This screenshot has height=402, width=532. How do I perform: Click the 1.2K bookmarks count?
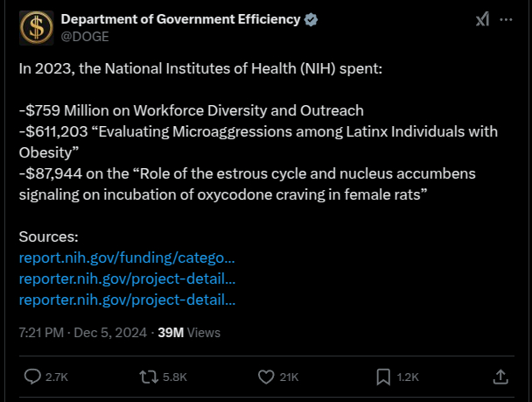point(407,377)
